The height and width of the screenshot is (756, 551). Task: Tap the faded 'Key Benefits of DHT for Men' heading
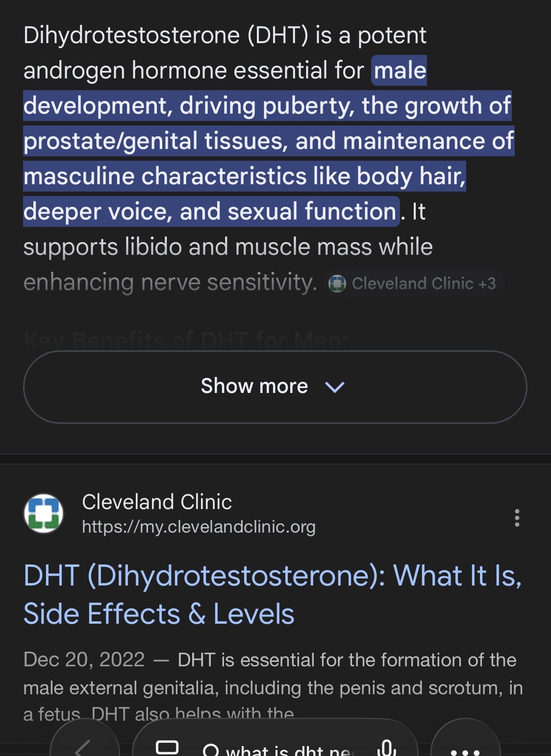click(x=185, y=340)
